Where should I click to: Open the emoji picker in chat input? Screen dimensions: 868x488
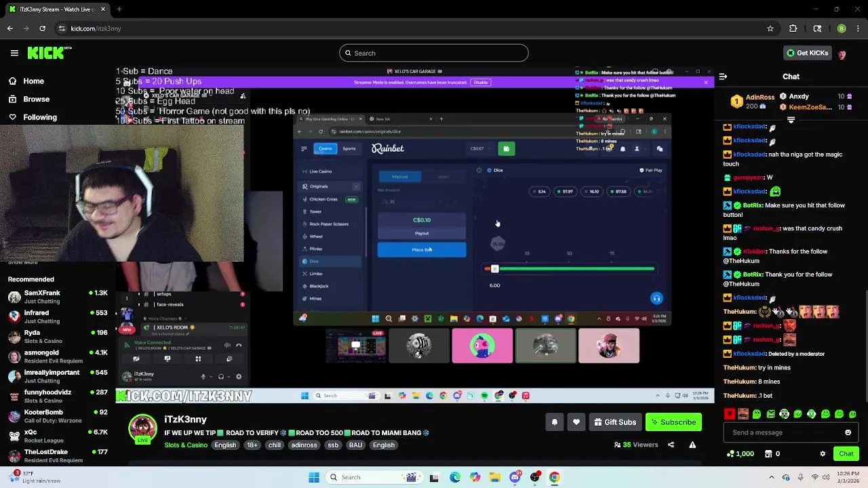(x=848, y=432)
